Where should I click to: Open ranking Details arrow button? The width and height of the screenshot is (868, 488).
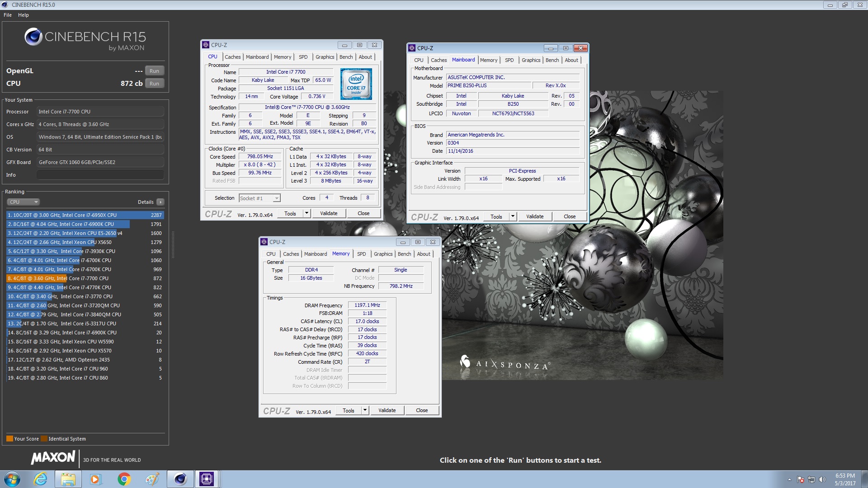(160, 202)
